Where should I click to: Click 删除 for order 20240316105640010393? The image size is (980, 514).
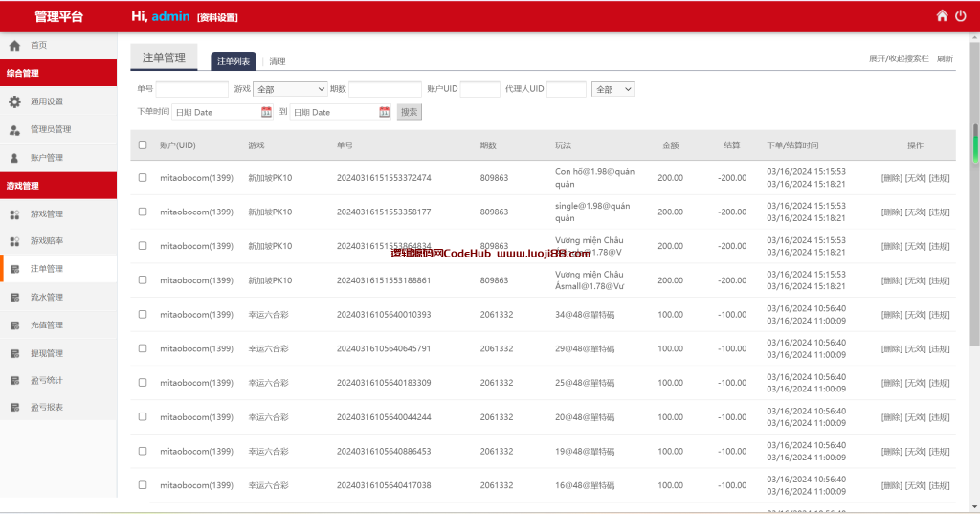pos(891,315)
